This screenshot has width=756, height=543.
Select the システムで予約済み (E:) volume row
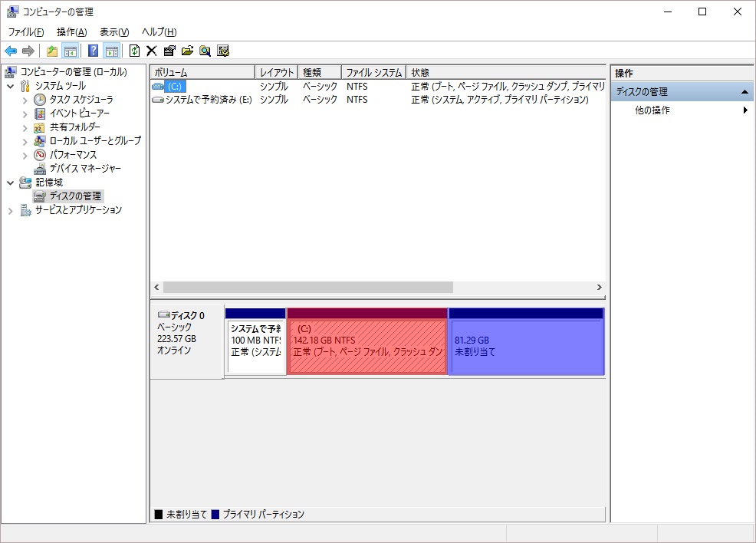pyautogui.click(x=377, y=100)
